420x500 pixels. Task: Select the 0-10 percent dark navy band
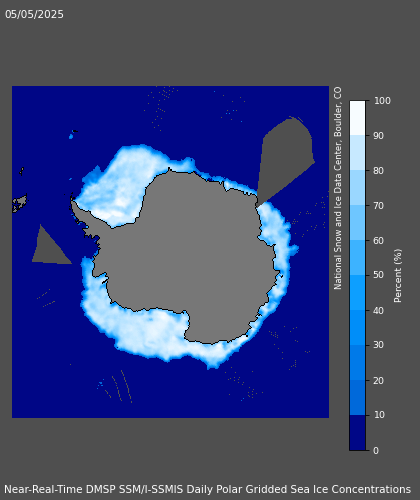point(357,433)
